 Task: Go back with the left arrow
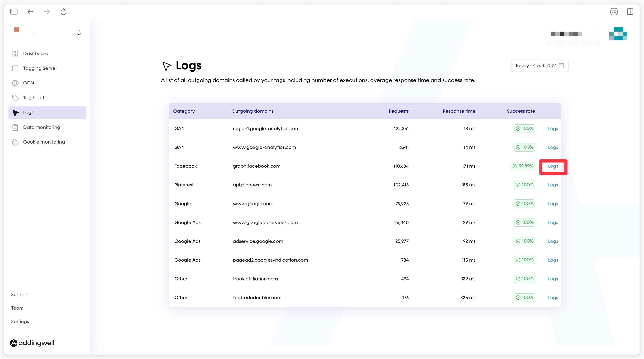tap(30, 11)
